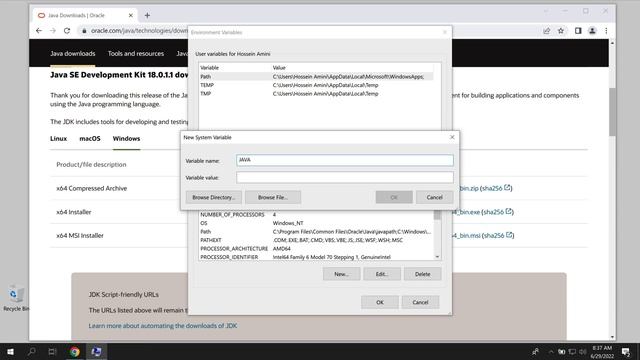Select the TEMP user variable row

pos(316,85)
